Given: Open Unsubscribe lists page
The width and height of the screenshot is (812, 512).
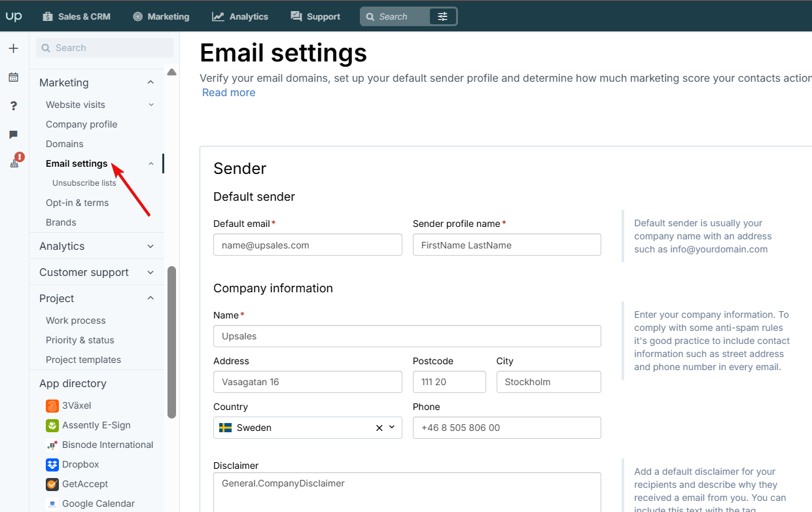Looking at the screenshot, I should 84,183.
